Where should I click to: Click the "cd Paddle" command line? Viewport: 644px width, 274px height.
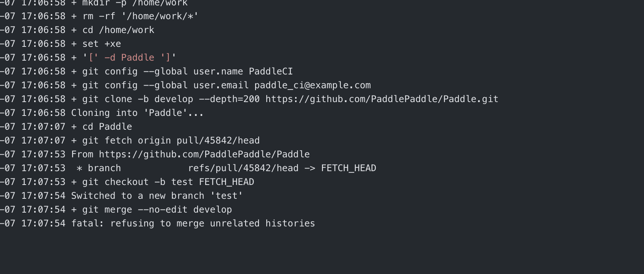point(107,127)
